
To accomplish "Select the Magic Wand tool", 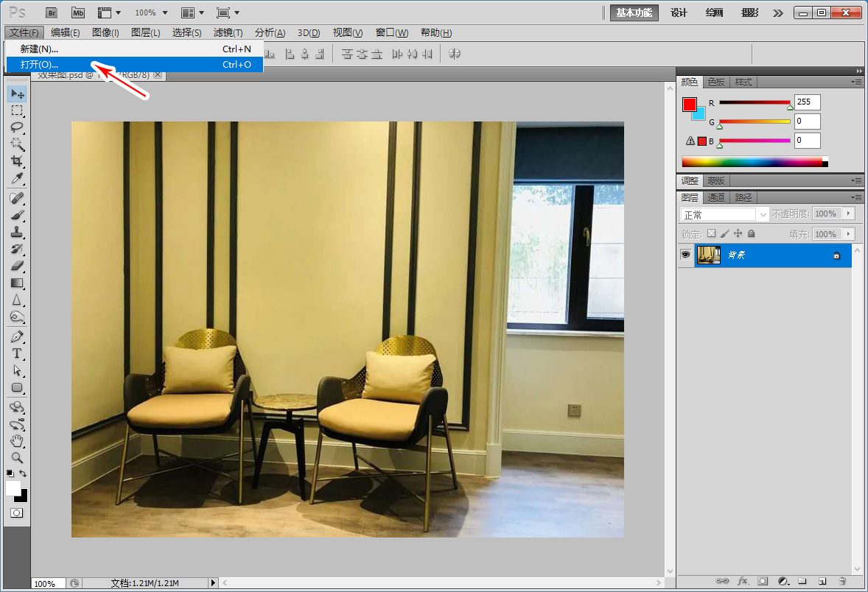I will point(17,144).
